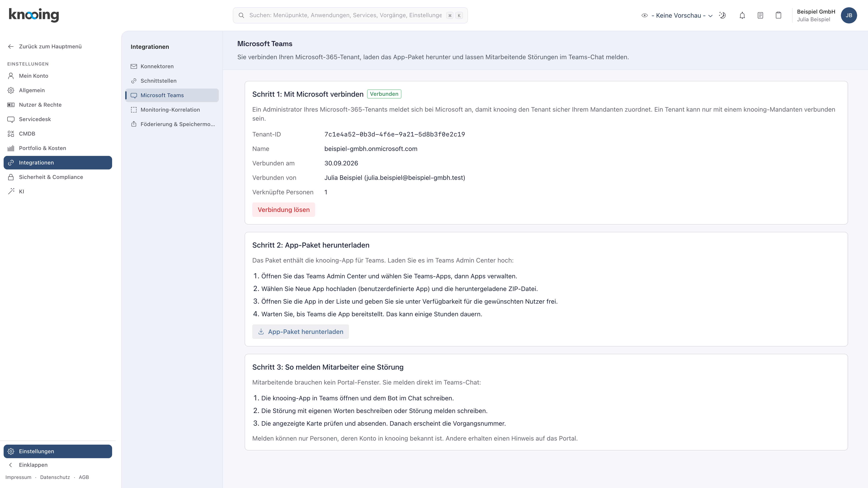Toggle the dark mode moon icon

click(722, 15)
